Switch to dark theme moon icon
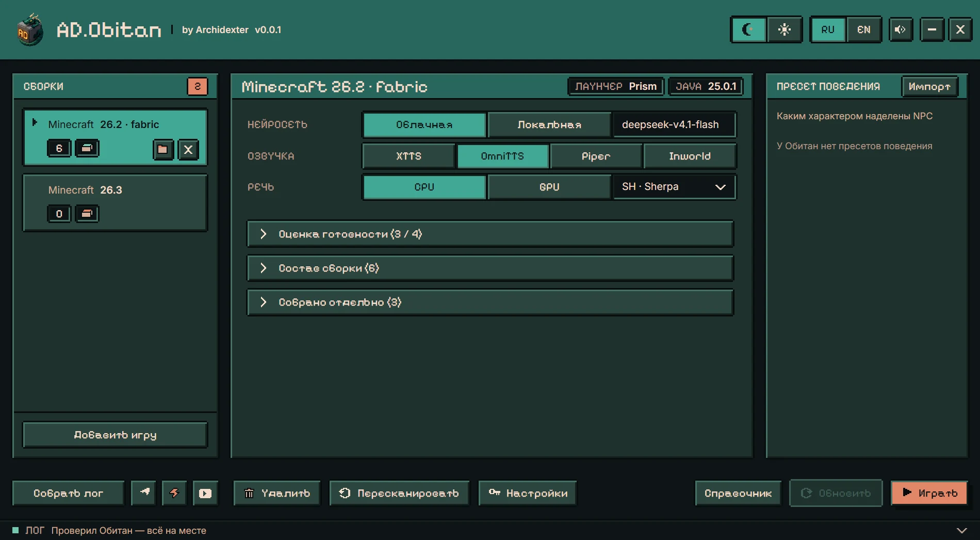The height and width of the screenshot is (540, 980). coord(748,29)
